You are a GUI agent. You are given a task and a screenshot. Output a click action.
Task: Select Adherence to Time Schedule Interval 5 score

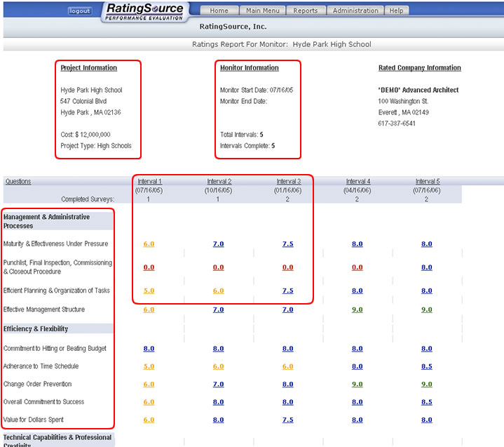[x=427, y=366]
